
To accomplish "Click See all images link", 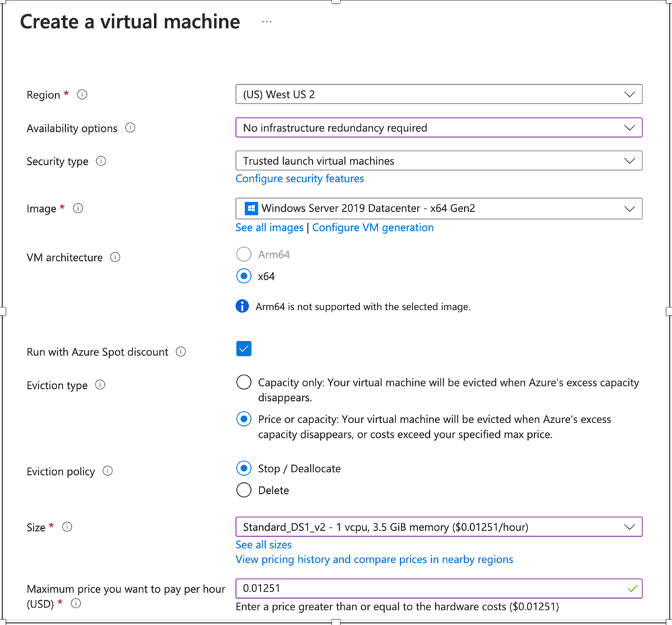I will tap(270, 227).
